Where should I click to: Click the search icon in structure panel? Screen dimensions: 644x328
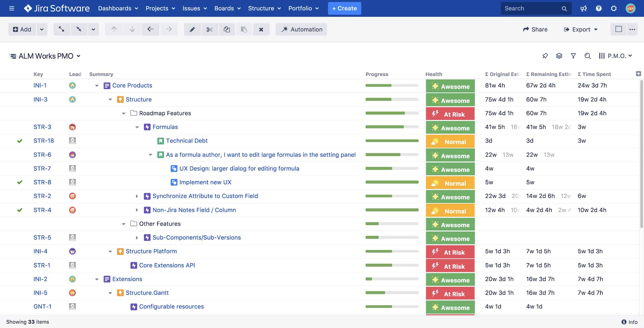588,56
